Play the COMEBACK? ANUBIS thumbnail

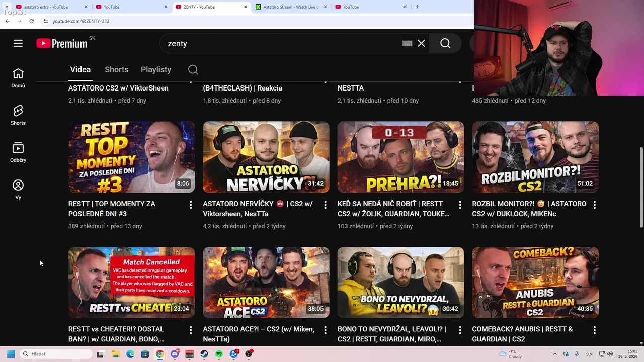[x=535, y=282]
